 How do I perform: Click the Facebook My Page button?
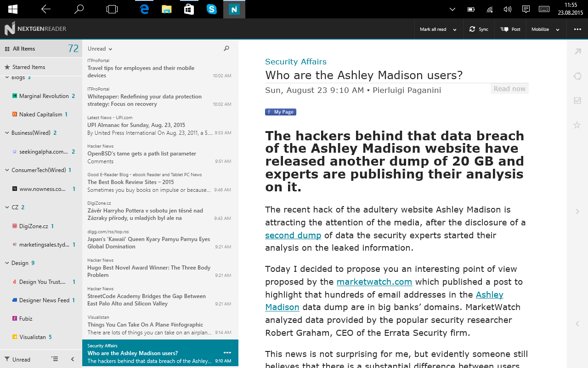(x=281, y=112)
